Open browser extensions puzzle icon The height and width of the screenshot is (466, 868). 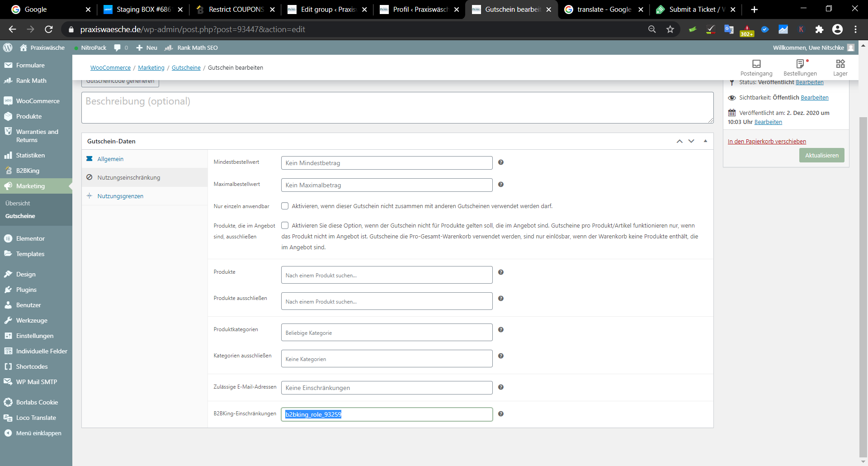tap(819, 29)
